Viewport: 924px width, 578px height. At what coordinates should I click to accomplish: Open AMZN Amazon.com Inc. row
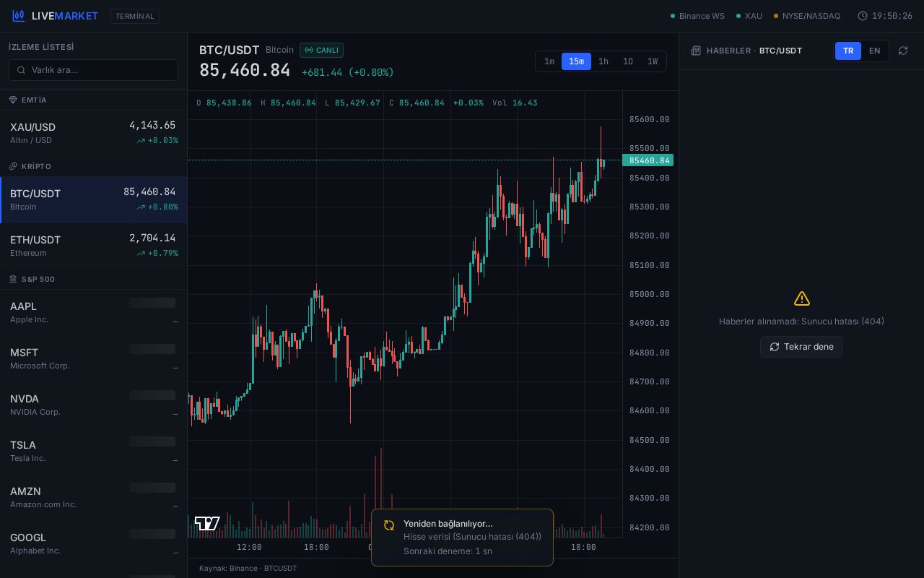click(94, 498)
